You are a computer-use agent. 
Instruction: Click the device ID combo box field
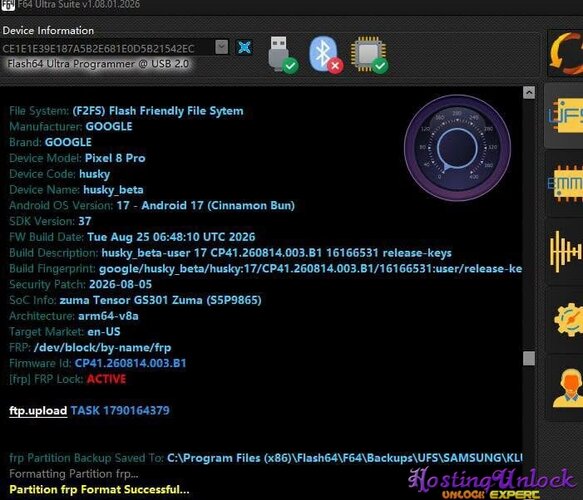tap(115, 48)
